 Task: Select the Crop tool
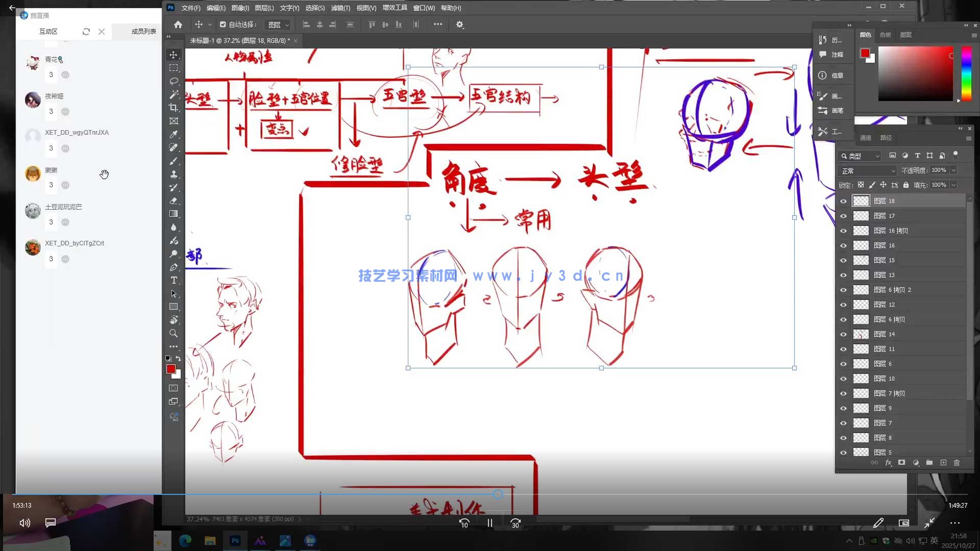[x=174, y=108]
